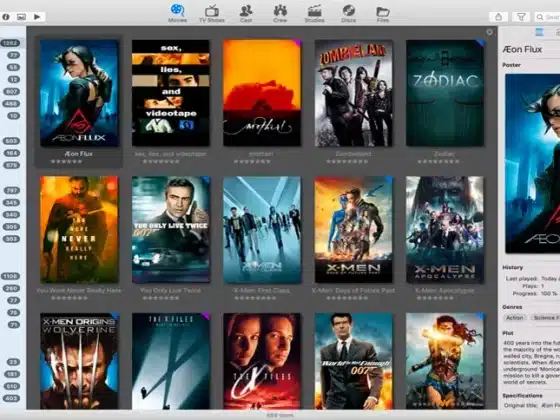Open the Crew section
The image size is (560, 420).
280,13
